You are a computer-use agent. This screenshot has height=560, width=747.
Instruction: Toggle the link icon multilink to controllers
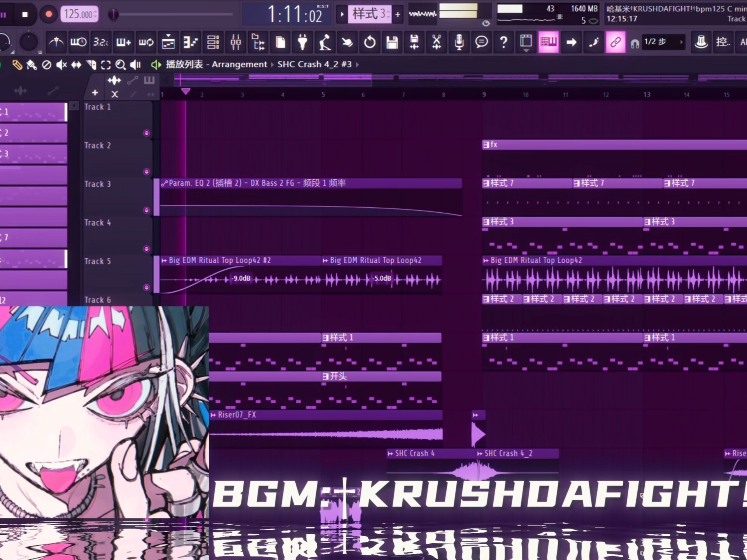click(615, 42)
